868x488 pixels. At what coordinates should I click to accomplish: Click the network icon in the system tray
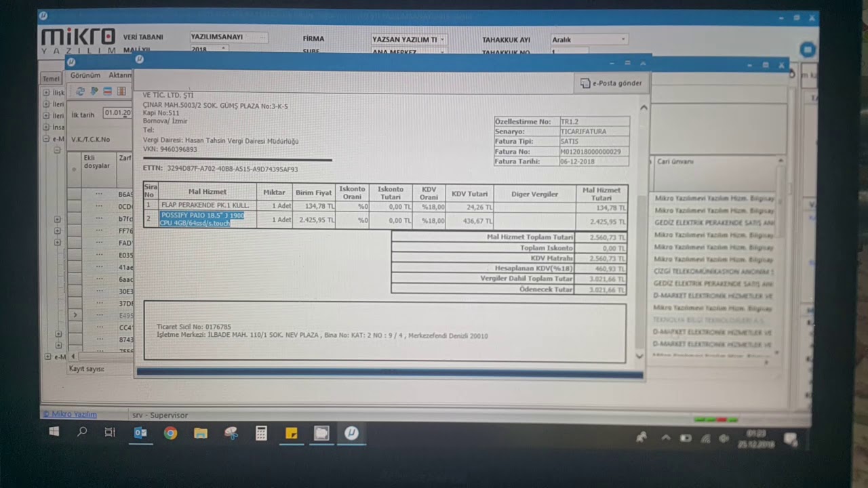pyautogui.click(x=705, y=439)
